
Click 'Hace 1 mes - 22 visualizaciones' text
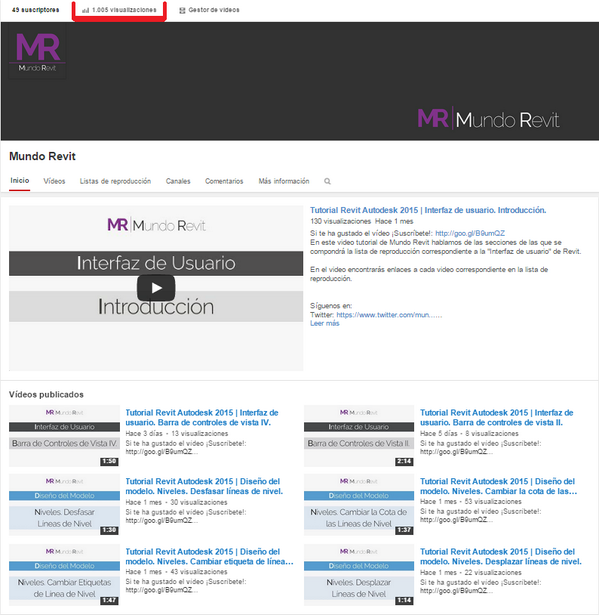[471, 573]
